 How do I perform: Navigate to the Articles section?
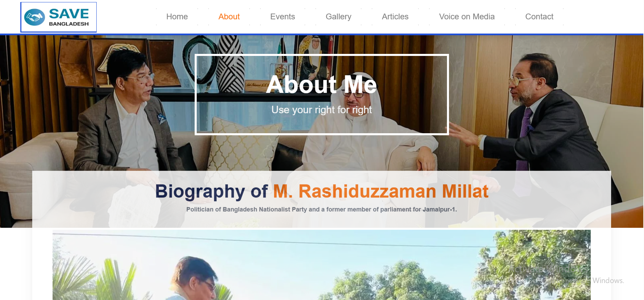(395, 17)
